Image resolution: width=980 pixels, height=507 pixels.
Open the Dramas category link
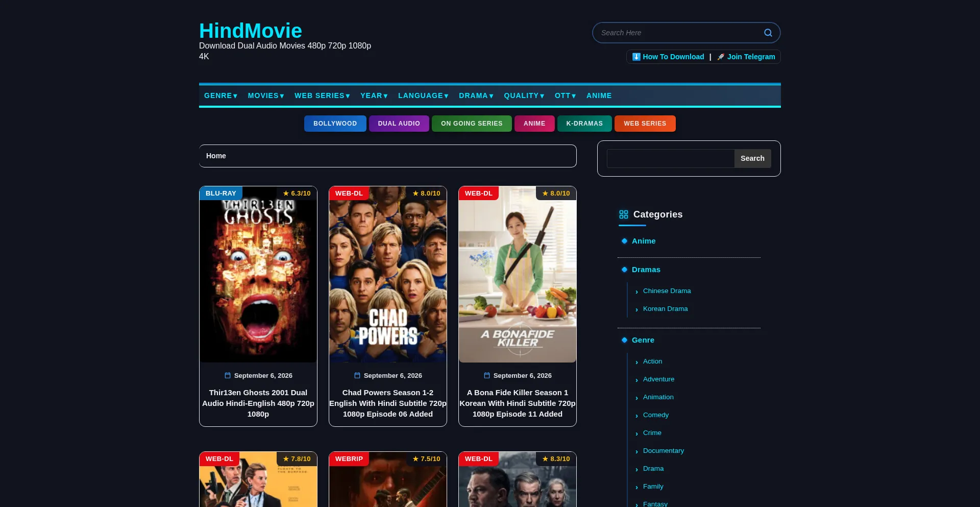click(646, 270)
